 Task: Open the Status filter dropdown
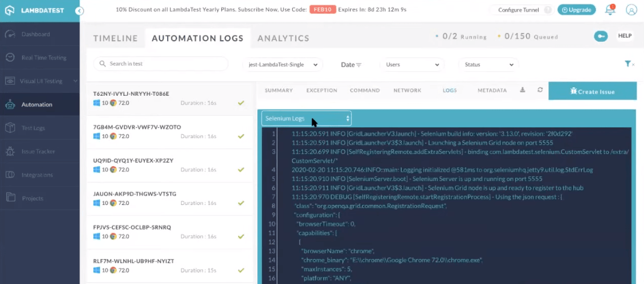[488, 64]
